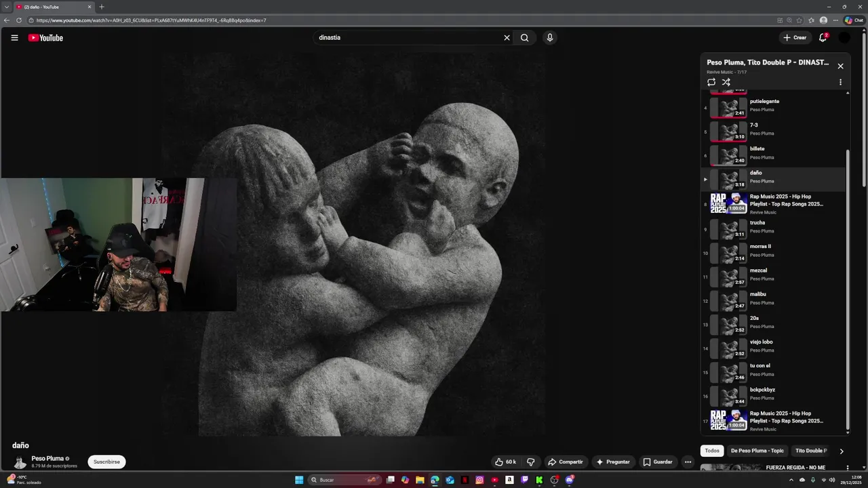868x488 pixels.
Task: Like the video with thumbs up
Action: tap(505, 462)
